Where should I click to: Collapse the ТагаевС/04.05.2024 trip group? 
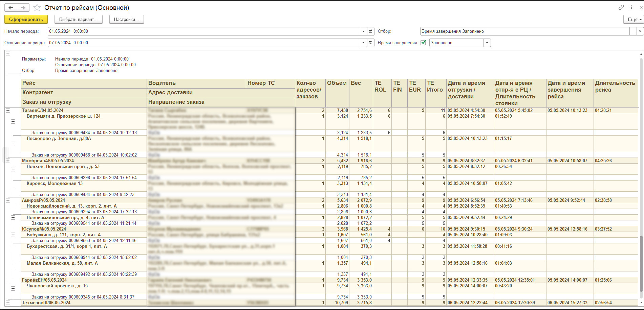click(x=8, y=110)
